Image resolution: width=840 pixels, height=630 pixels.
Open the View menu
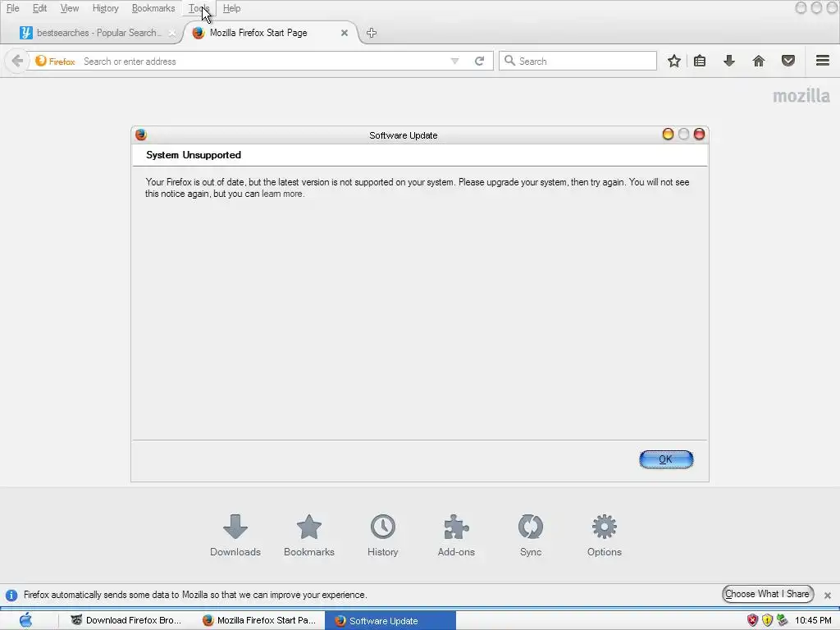69,8
